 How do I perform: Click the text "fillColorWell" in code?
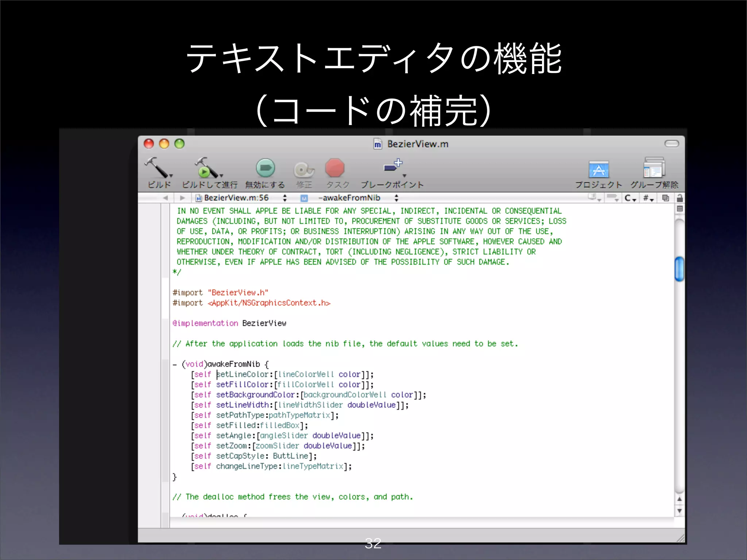pos(306,385)
